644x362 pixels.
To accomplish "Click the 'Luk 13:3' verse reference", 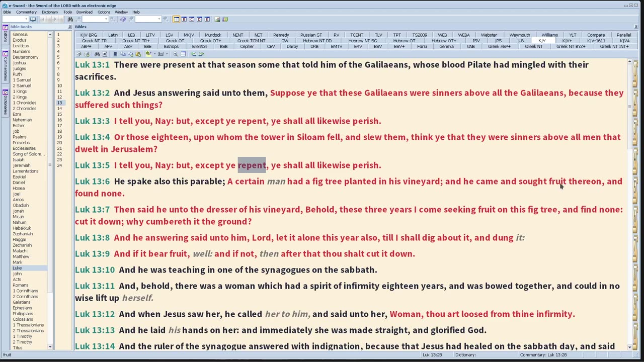I will point(92,121).
